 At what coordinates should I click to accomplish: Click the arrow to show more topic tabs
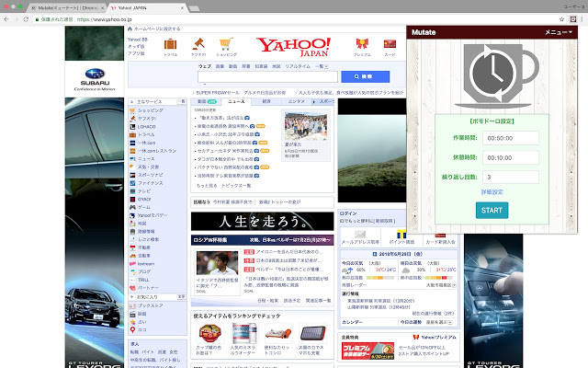click(314, 101)
